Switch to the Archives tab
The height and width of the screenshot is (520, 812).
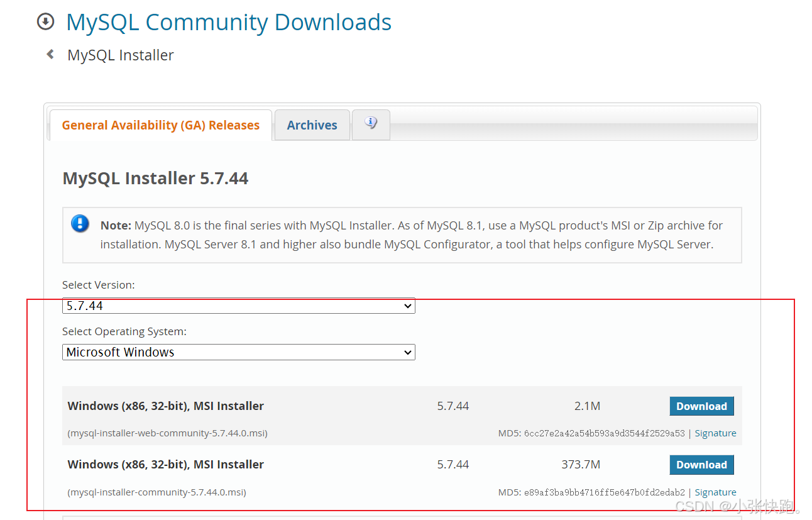point(312,125)
